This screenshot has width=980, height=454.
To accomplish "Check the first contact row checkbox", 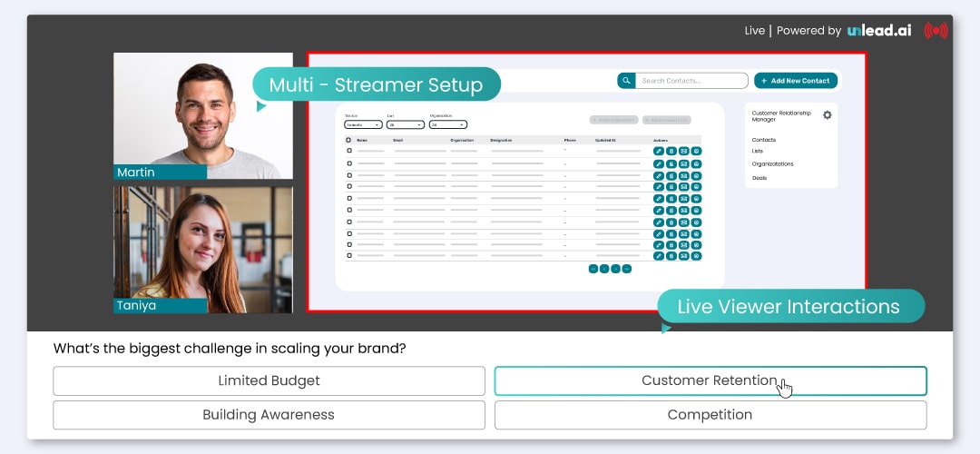I will [x=348, y=151].
